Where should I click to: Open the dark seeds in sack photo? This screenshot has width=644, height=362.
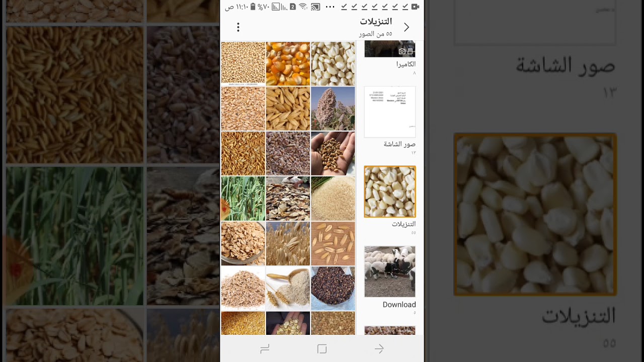click(x=333, y=288)
